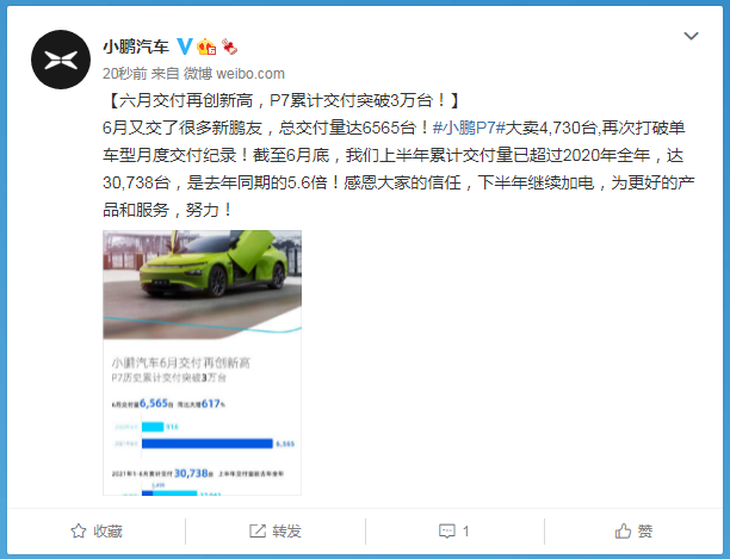Like the post with thumbs-up icon
Viewport: 730px width, 559px height.
click(623, 531)
